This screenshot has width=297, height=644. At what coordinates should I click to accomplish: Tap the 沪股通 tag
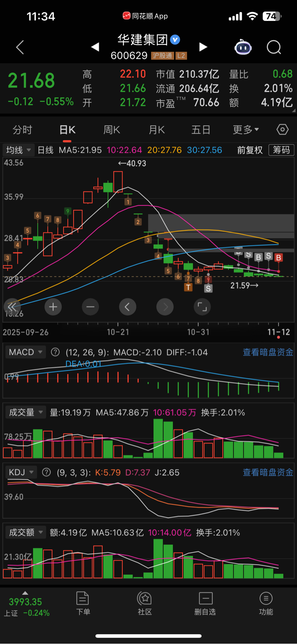pos(162,56)
